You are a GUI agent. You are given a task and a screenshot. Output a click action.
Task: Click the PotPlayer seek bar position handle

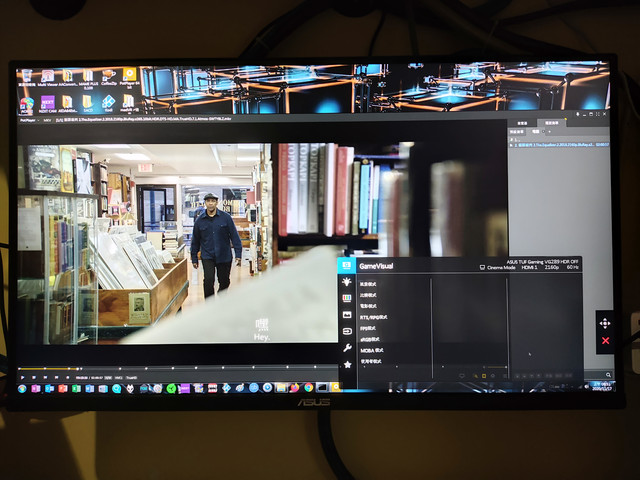77,369
